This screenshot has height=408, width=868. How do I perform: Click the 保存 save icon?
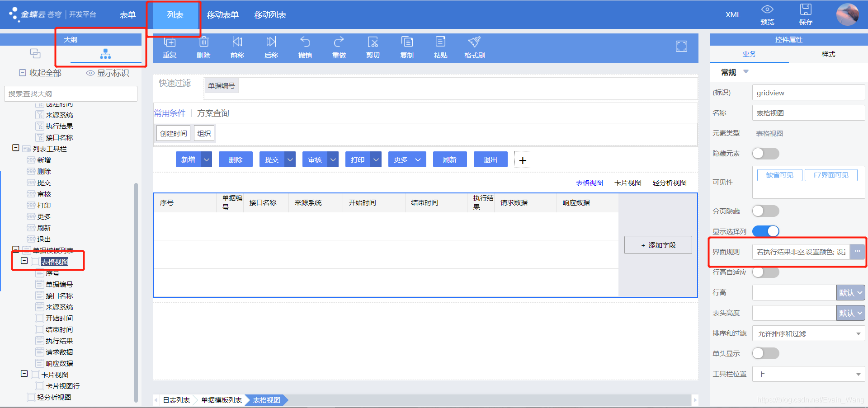[806, 9]
